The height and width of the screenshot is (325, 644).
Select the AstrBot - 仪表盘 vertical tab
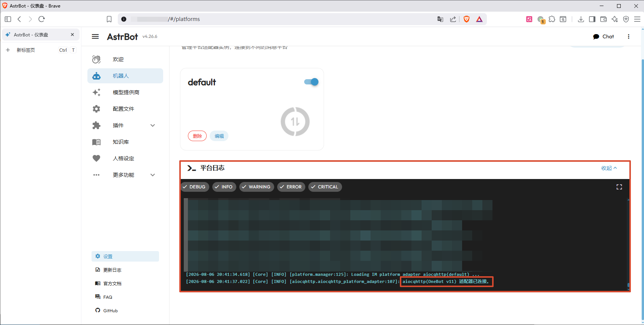click(x=41, y=35)
